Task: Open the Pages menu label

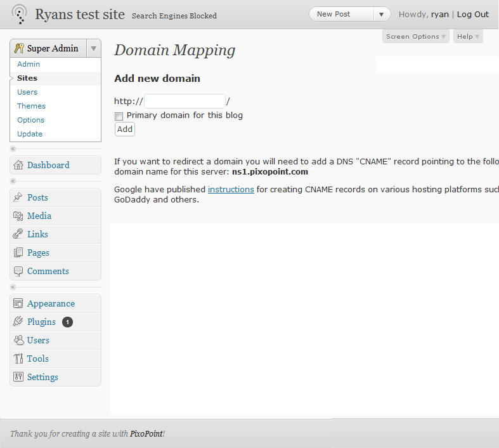Action: 38,253
